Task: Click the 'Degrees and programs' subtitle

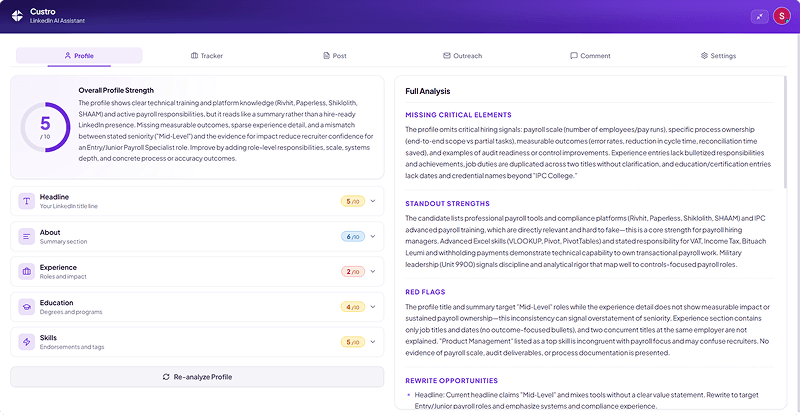Action: point(71,312)
